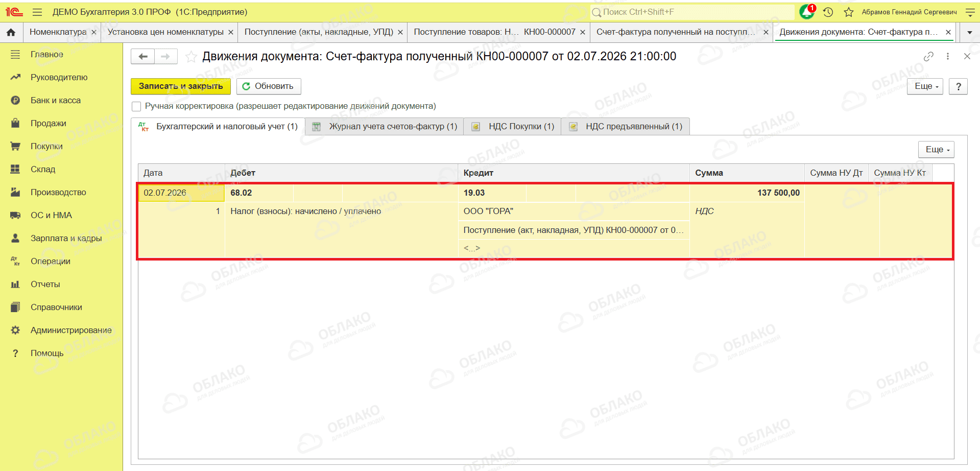This screenshot has height=471, width=980.
Task: Open the tab list dropdown arrow
Action: click(969, 32)
